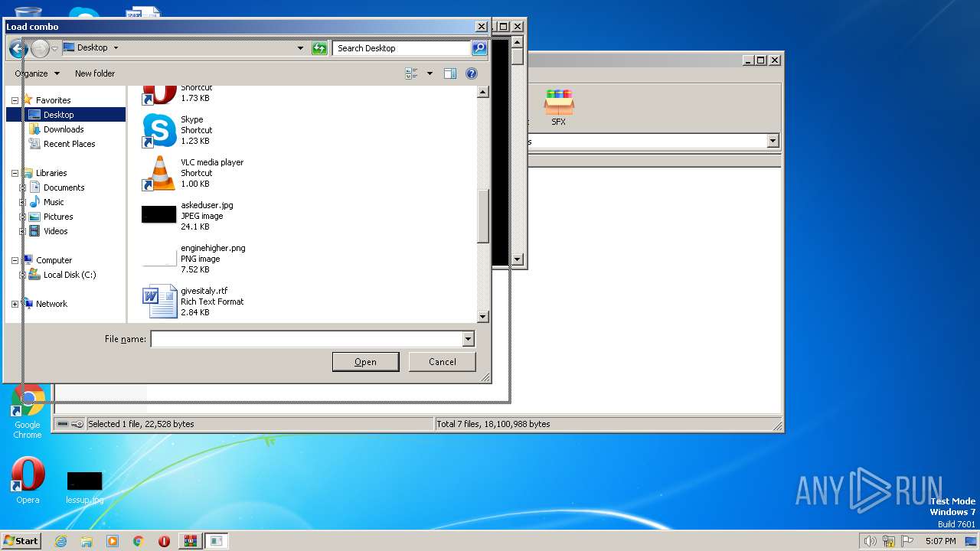
Task: Click the 5:07 PM clock
Action: point(940,541)
